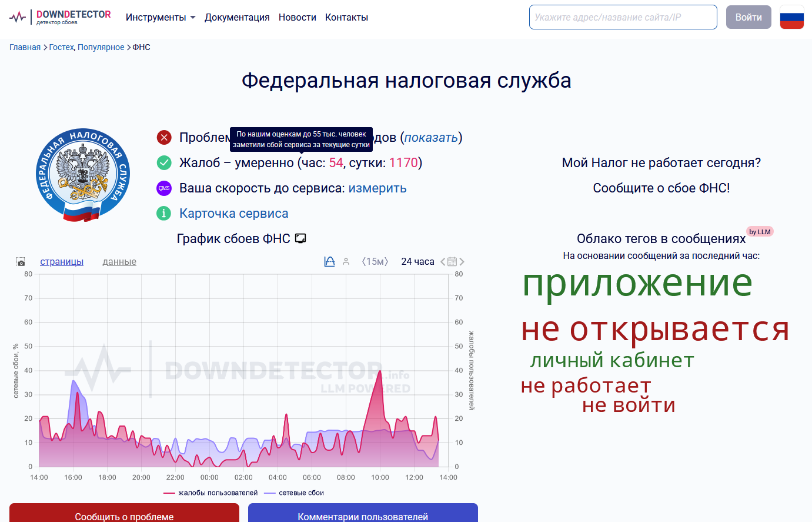This screenshot has height=522, width=812.
Task: Open the Документация menu item
Action: coord(237,18)
